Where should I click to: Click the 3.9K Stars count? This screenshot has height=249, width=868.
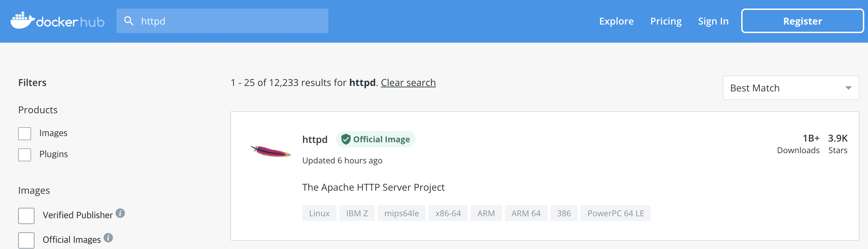(x=838, y=144)
